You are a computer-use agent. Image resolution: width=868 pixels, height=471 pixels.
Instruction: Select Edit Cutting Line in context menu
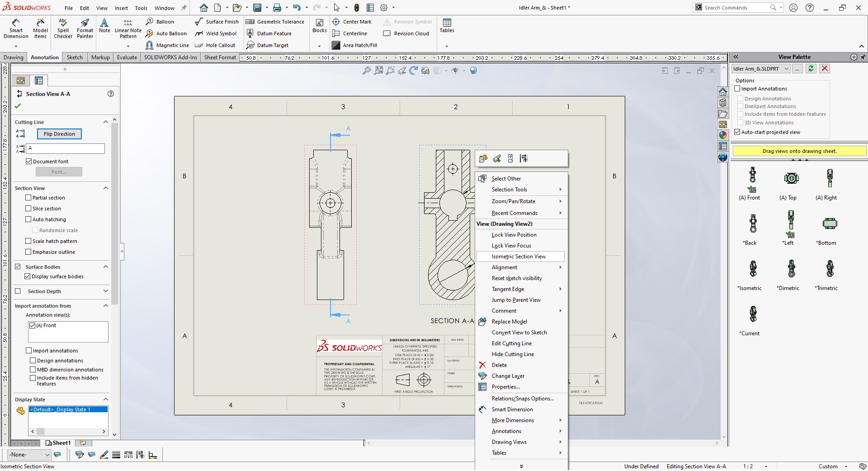(511, 343)
